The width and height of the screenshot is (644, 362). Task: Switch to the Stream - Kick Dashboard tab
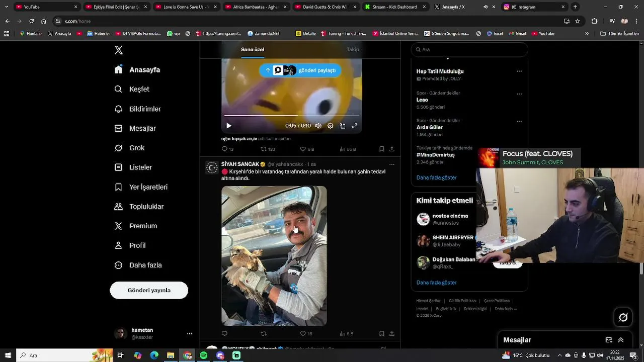(x=395, y=7)
